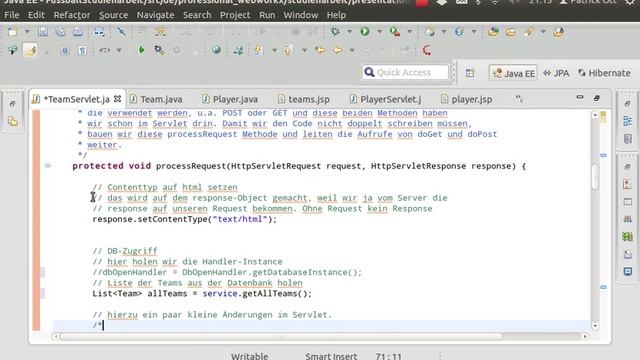
Task: Click the Open Perspective icon
Action: 470,73
